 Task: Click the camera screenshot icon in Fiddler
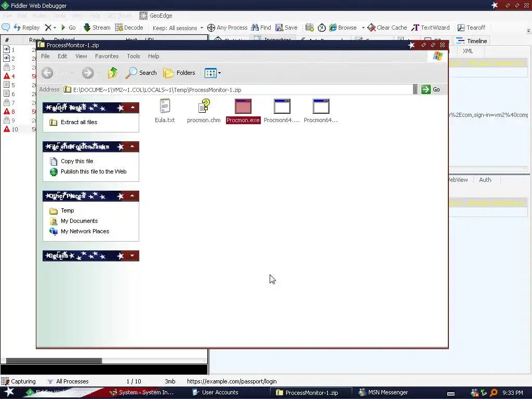click(310, 28)
